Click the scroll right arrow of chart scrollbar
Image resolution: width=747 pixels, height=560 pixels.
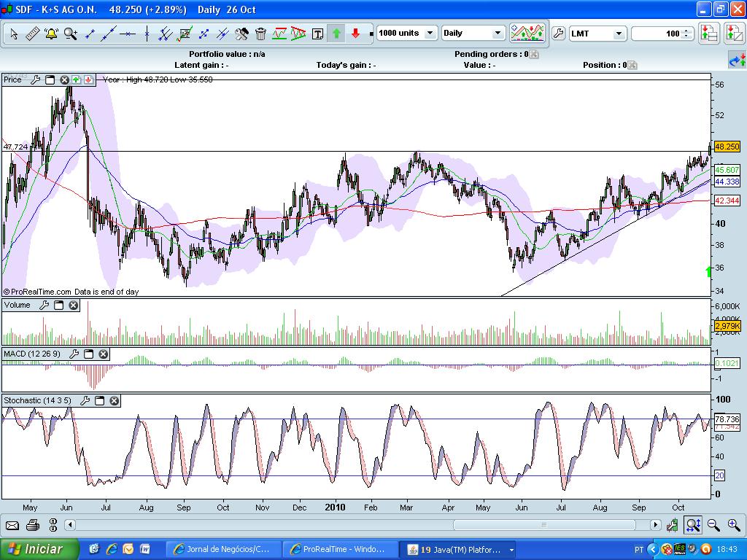[x=656, y=525]
